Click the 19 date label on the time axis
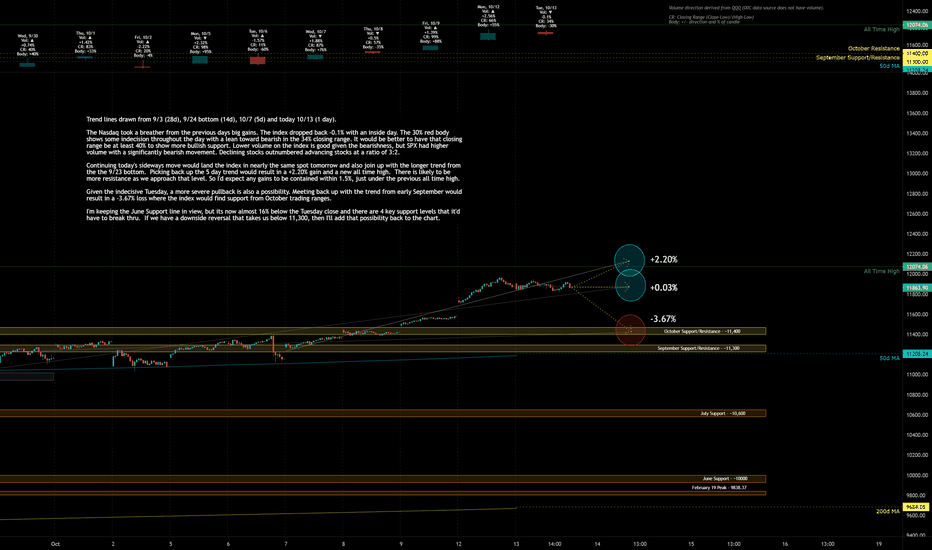932x550 pixels. tap(879, 544)
